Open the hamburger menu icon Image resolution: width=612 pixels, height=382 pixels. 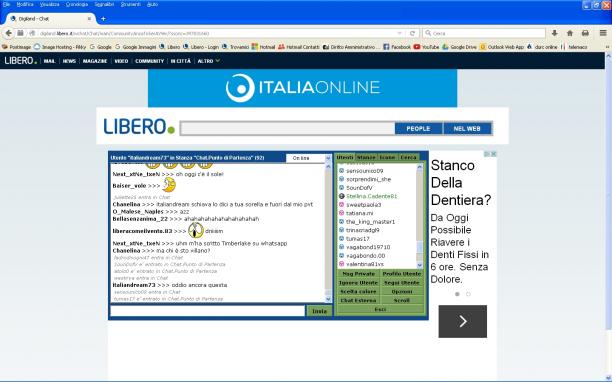603,33
